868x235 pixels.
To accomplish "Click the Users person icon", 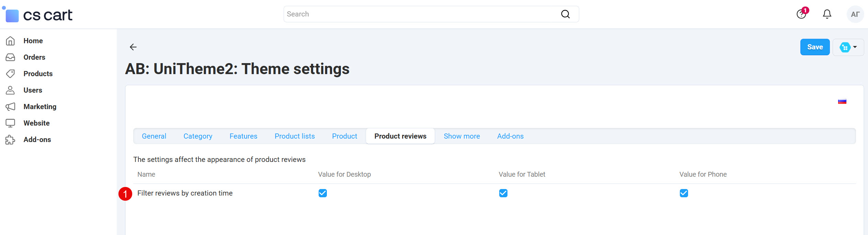I will 10,90.
